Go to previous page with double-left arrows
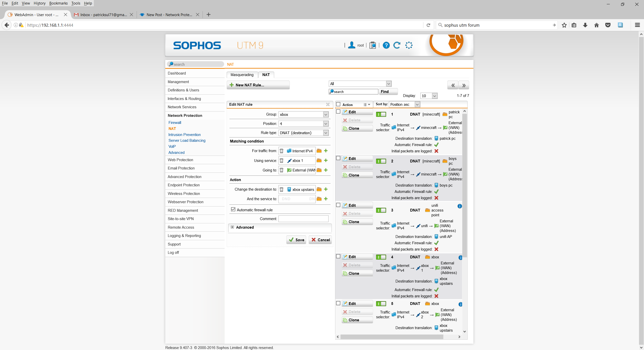Viewport: 644px width, 350px height. point(453,85)
